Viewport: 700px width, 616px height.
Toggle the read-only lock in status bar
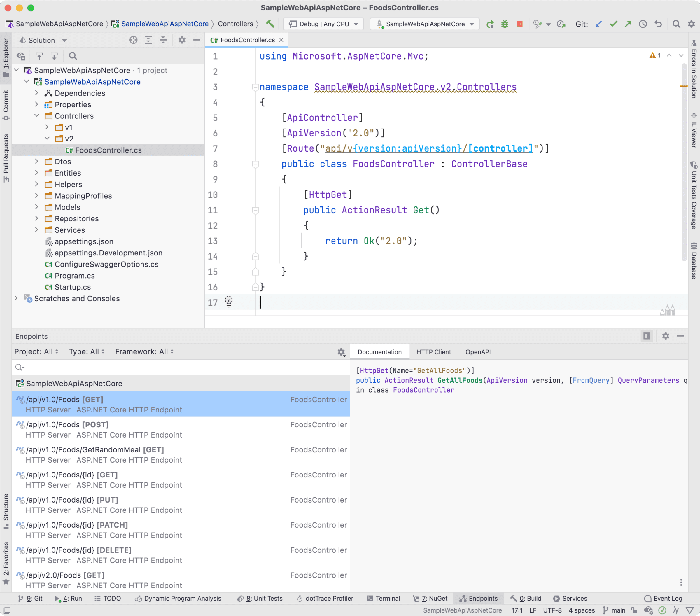pyautogui.click(x=634, y=610)
